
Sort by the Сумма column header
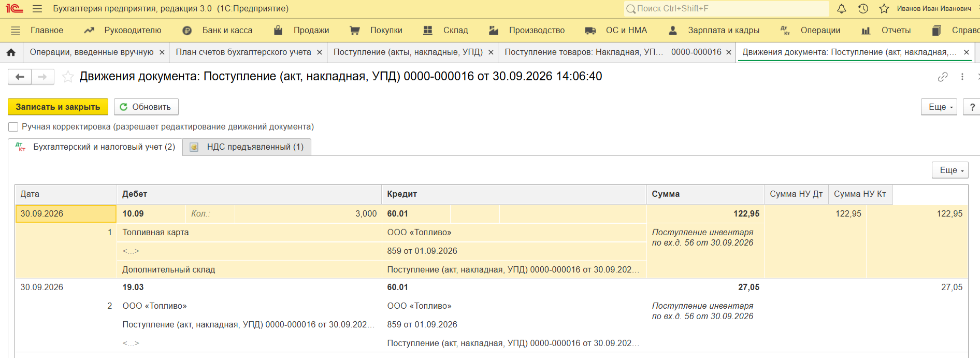pyautogui.click(x=704, y=194)
